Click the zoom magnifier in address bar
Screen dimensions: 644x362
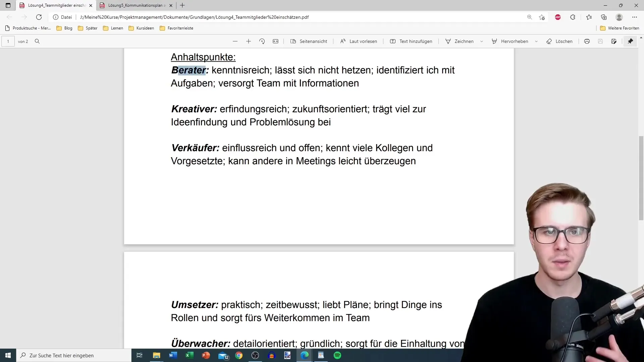530,17
